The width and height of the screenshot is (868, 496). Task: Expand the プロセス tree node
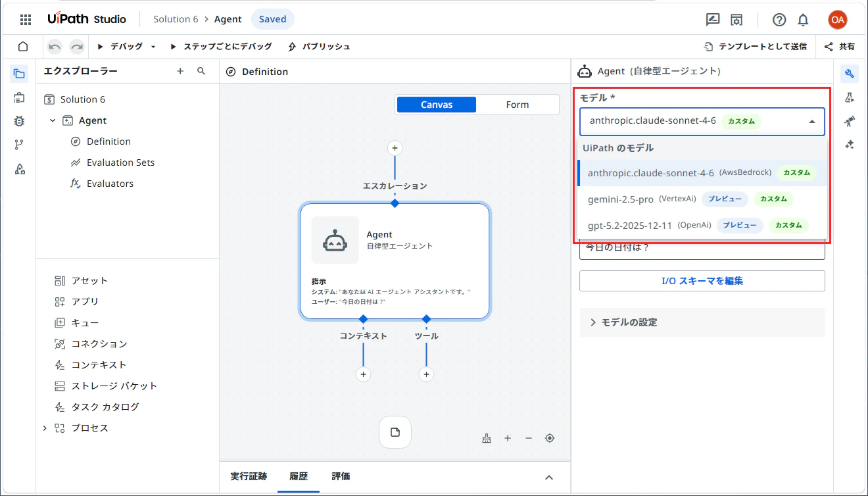tap(45, 428)
